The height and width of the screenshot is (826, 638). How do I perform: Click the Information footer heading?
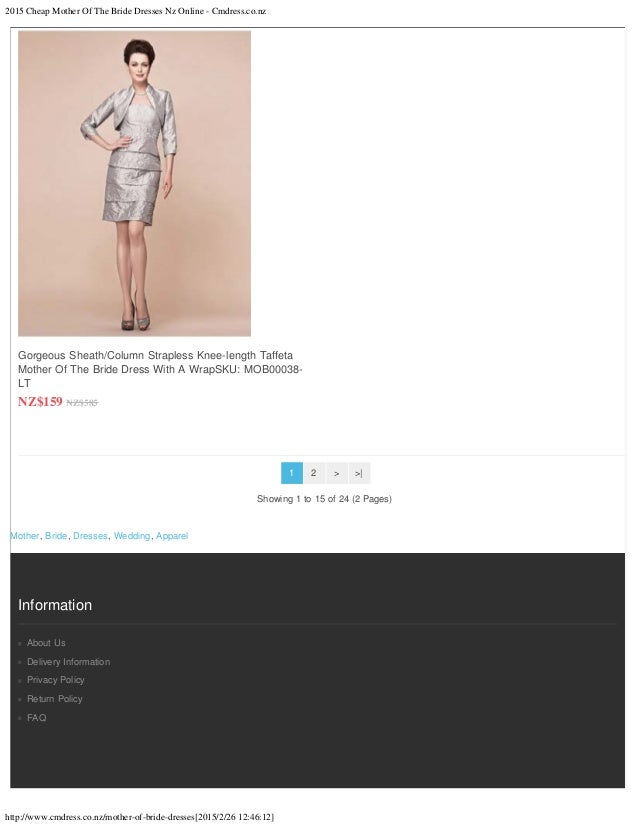55,605
